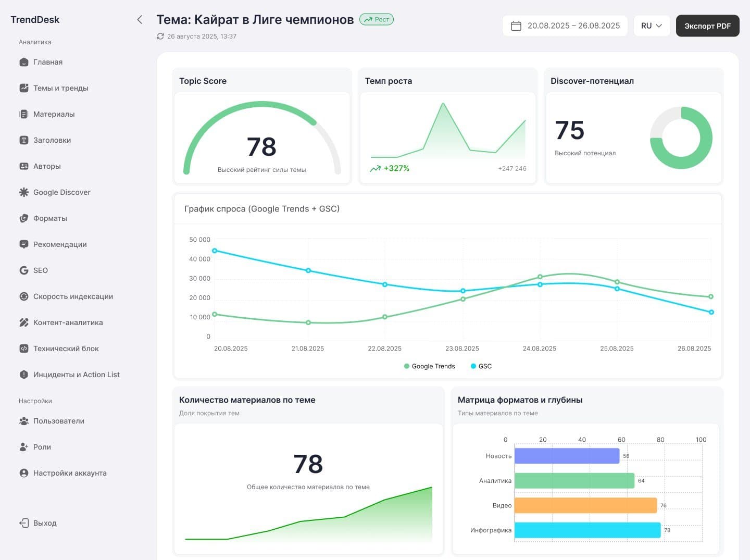Click the Технический блок code icon
750x560 pixels.
click(24, 349)
